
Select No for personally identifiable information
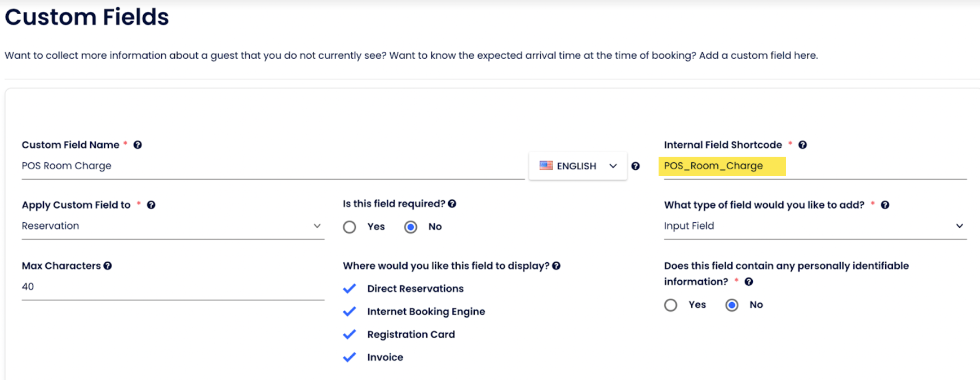[x=732, y=305]
